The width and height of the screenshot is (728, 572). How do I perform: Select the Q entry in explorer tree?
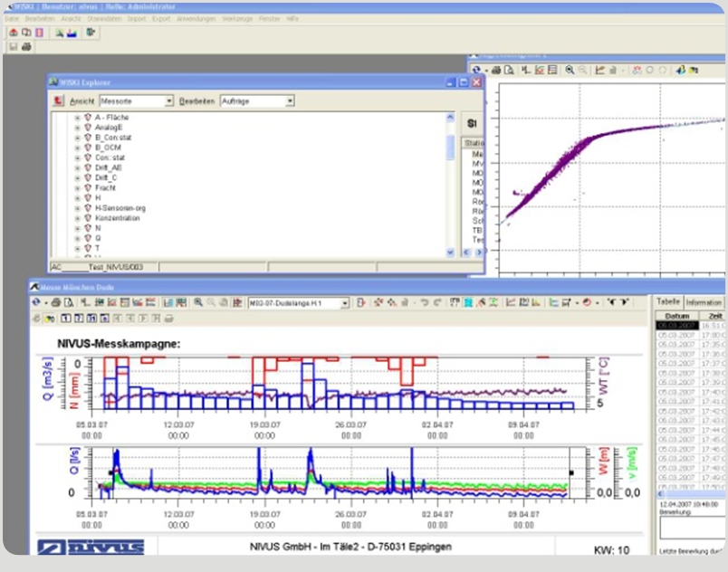pyautogui.click(x=98, y=238)
